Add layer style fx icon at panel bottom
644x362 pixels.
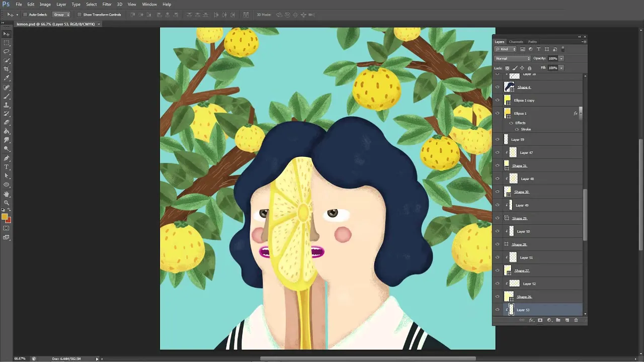point(531,320)
